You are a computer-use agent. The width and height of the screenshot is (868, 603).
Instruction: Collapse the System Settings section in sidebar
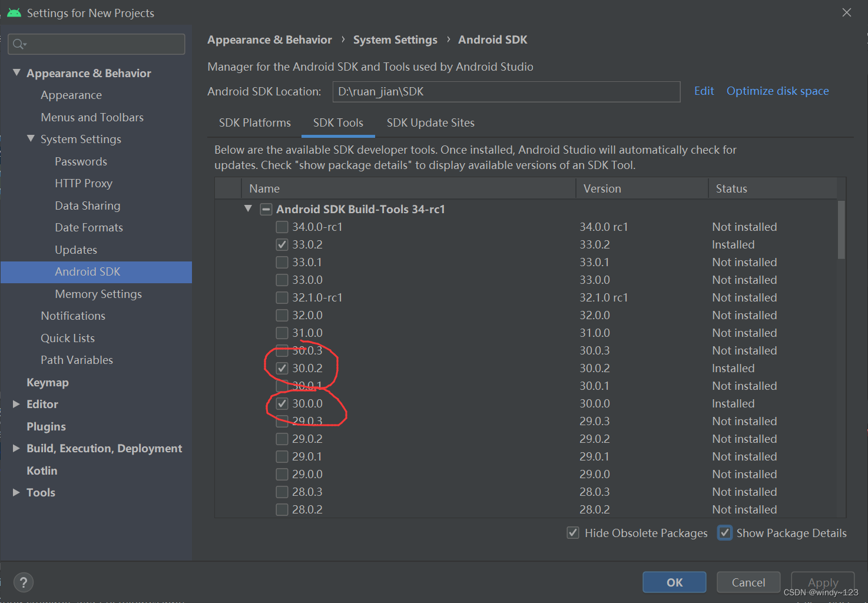(x=31, y=139)
